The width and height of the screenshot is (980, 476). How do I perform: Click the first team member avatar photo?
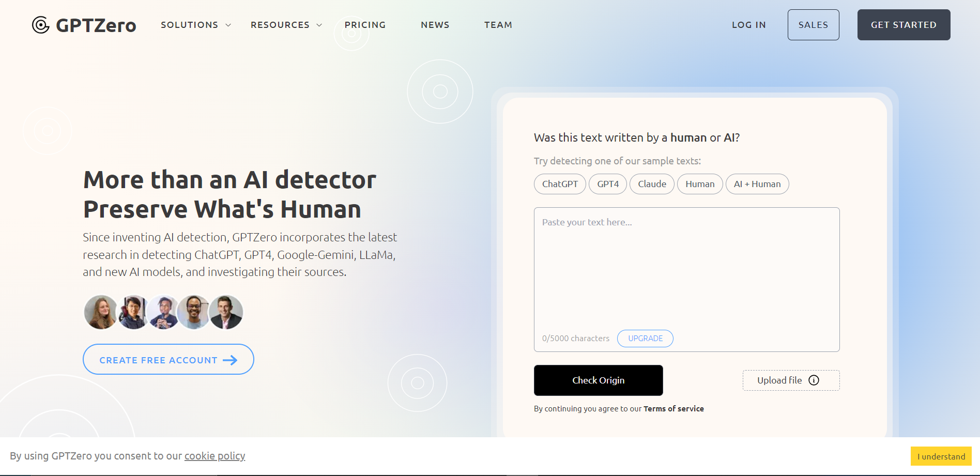101,312
